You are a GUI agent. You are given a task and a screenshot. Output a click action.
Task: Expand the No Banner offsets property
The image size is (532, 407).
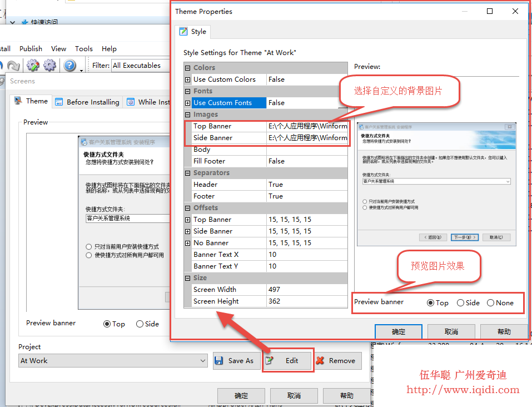click(x=188, y=243)
